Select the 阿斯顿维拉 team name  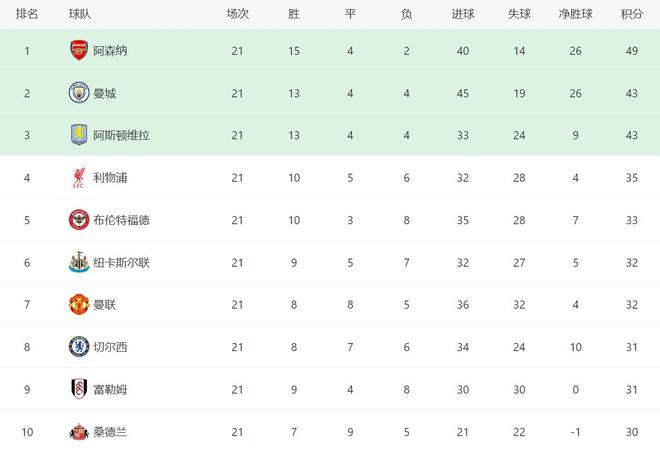(123, 135)
